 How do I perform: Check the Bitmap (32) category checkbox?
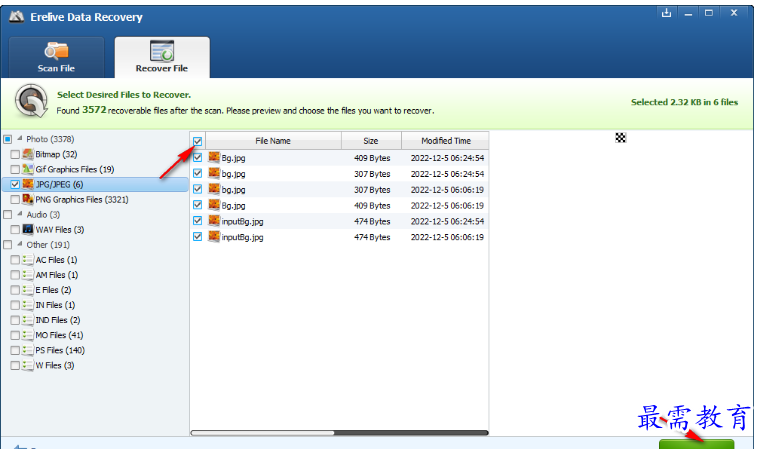(x=15, y=154)
